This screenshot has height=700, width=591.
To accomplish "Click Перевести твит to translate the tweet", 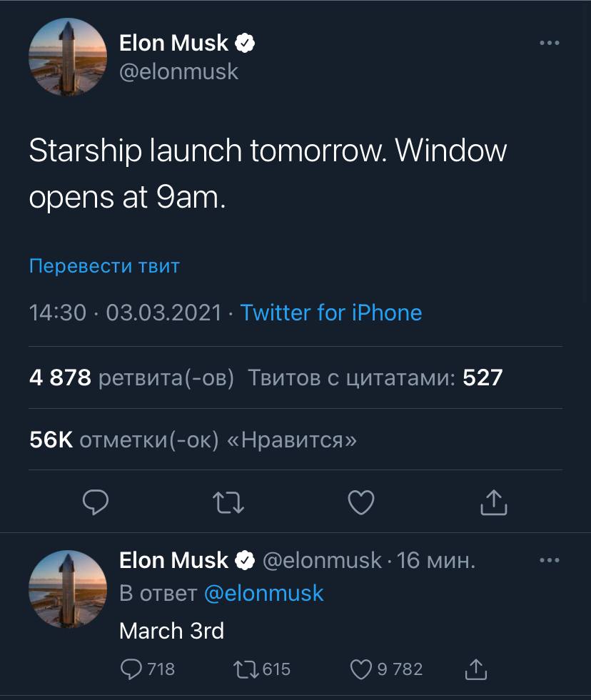I will pos(104,266).
